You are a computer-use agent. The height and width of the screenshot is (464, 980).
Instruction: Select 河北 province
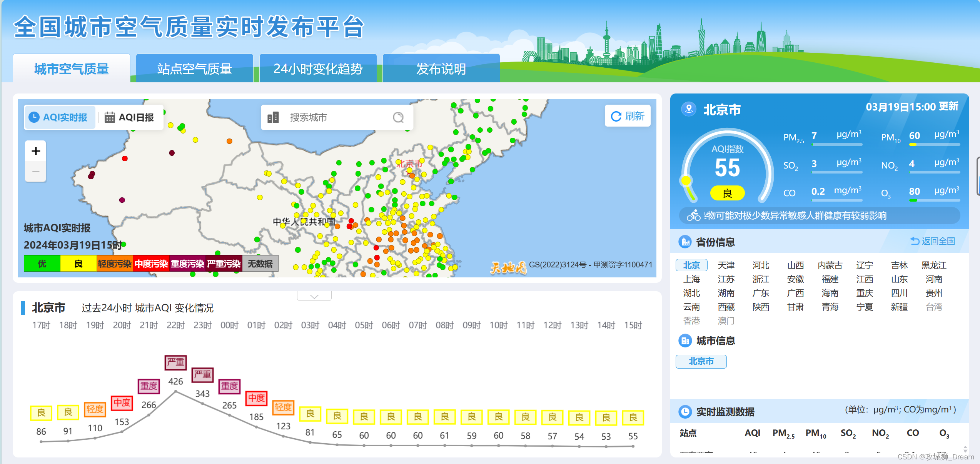(761, 265)
